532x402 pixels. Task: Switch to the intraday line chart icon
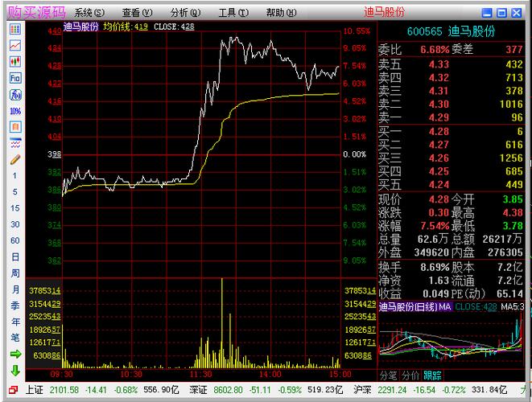15,45
